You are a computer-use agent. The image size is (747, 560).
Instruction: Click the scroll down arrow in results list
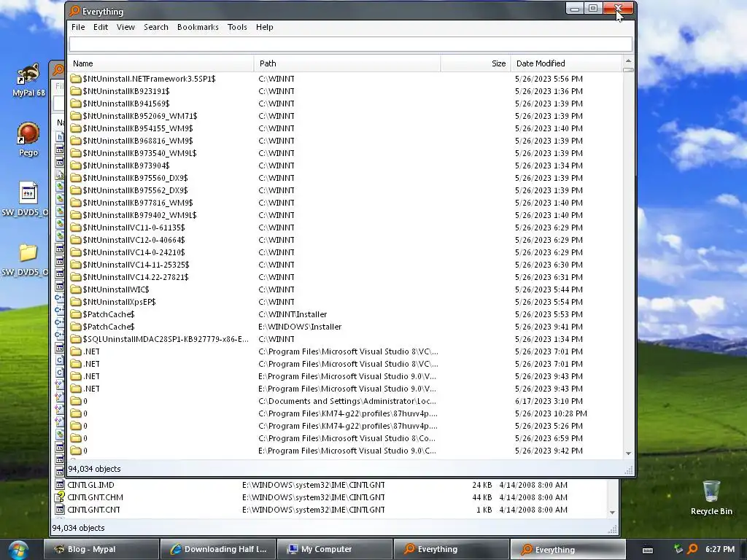628,454
